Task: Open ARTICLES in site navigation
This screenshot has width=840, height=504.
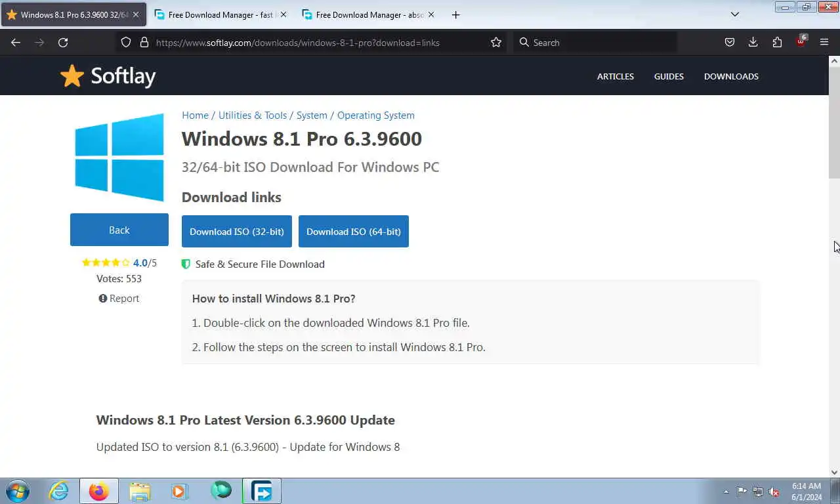Action: tap(616, 77)
